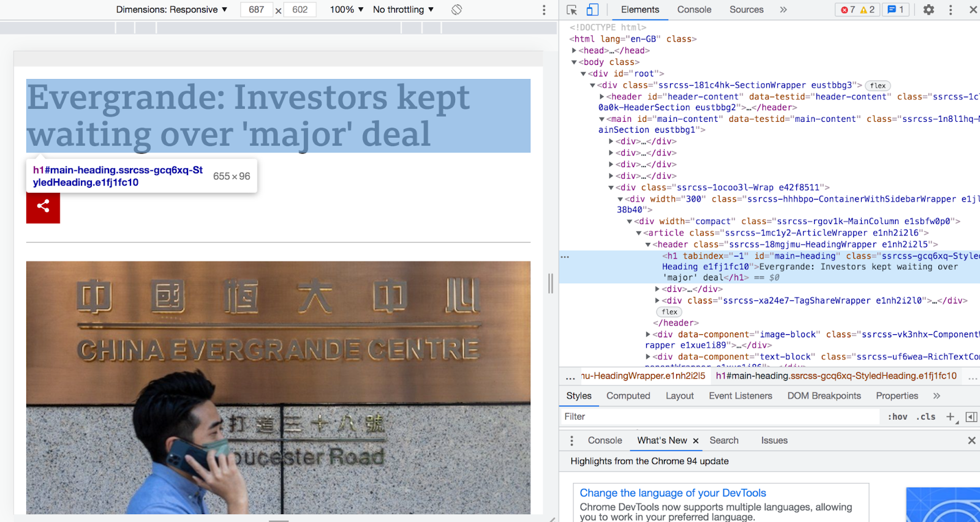The height and width of the screenshot is (522, 980).
Task: Close the DevTools panel
Action: [x=973, y=10]
